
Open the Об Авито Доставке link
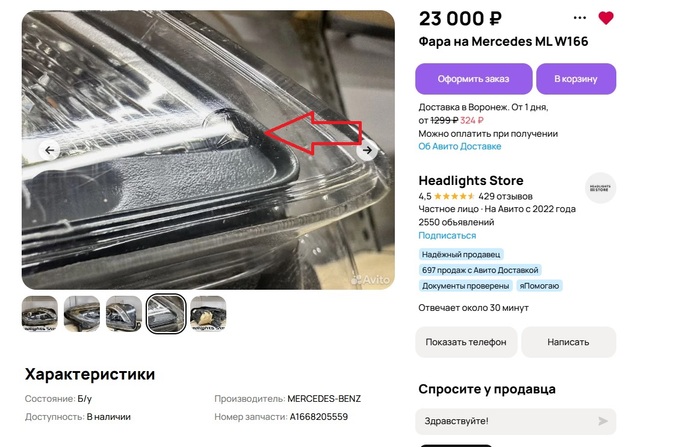(460, 146)
